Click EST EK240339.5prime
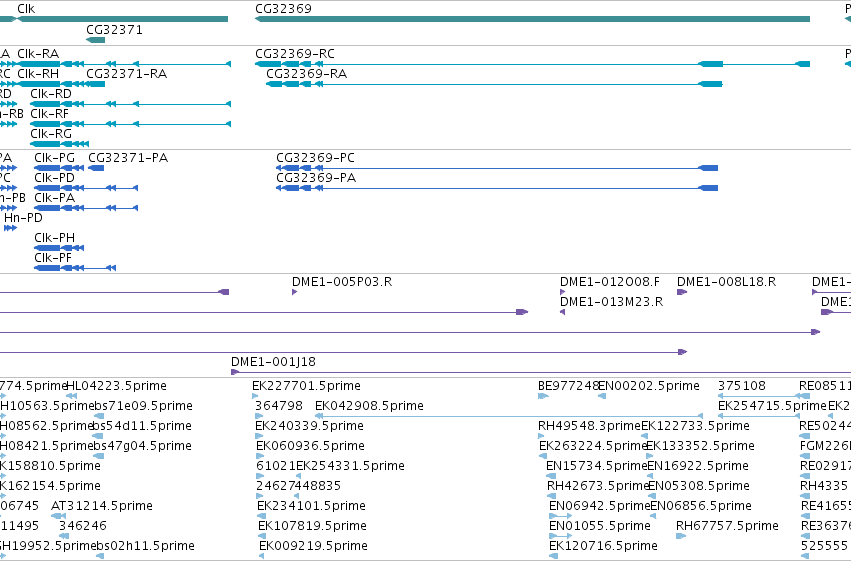Image resolution: width=851 pixels, height=561 pixels. [309, 426]
